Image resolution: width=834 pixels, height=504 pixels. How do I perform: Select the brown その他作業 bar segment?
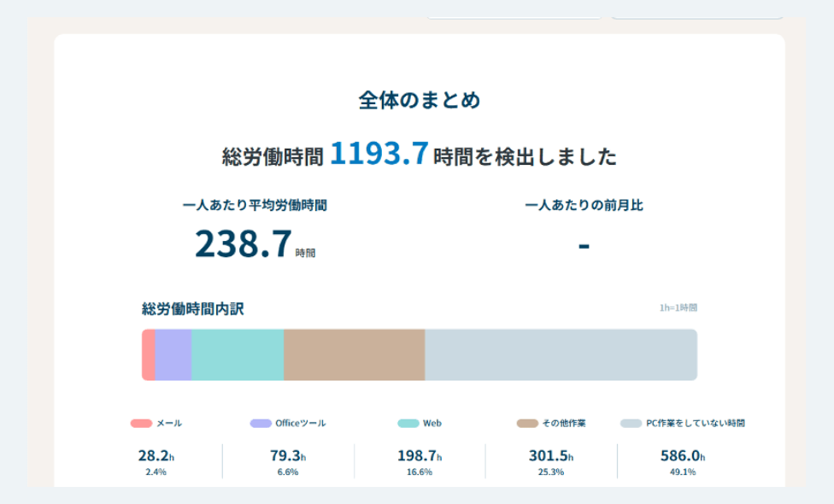354,355
